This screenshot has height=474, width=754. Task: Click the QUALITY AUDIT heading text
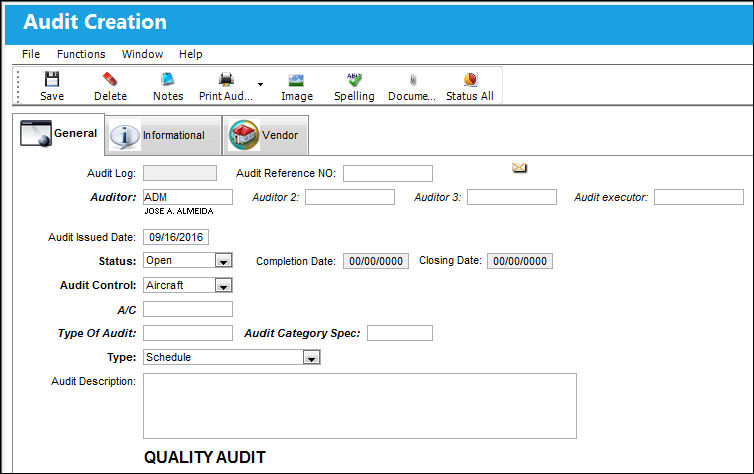(x=205, y=457)
